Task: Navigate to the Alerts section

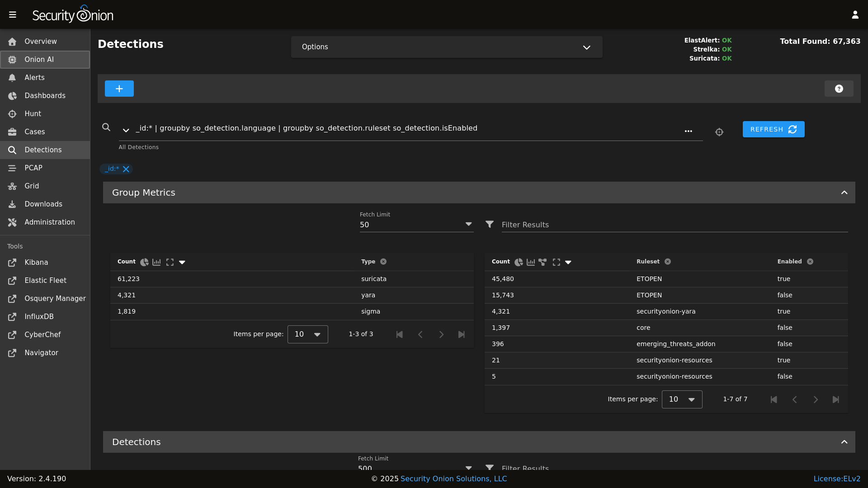Action: click(x=34, y=78)
